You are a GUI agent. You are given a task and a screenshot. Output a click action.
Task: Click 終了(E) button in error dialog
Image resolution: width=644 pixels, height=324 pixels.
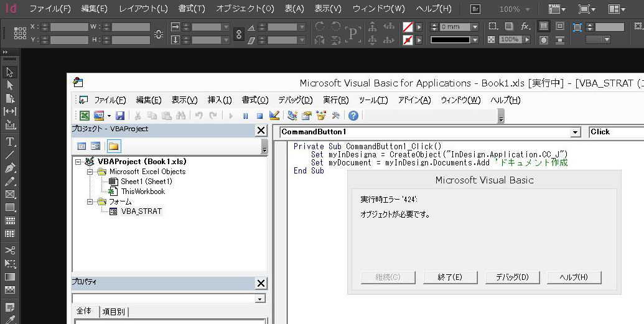(450, 277)
